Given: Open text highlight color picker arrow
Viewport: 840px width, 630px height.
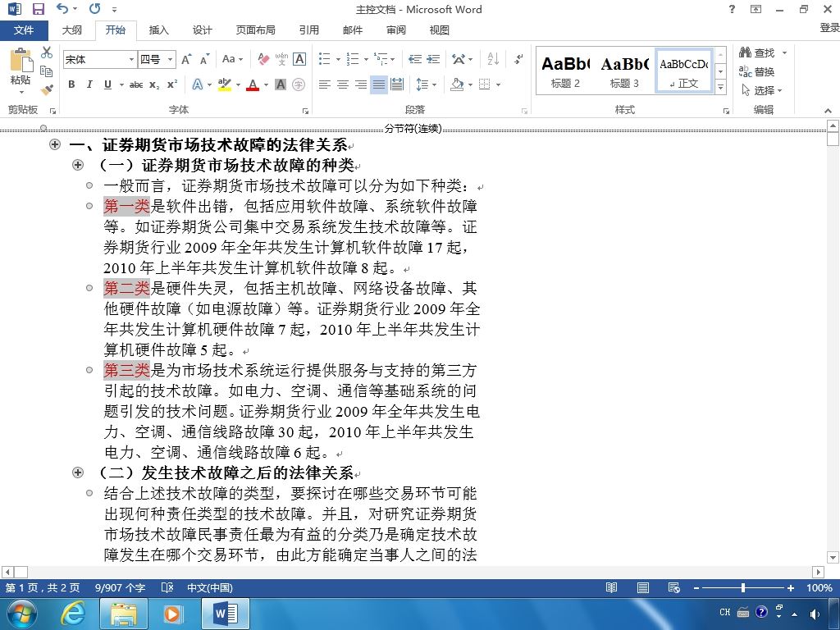Looking at the screenshot, I should pyautogui.click(x=238, y=84).
